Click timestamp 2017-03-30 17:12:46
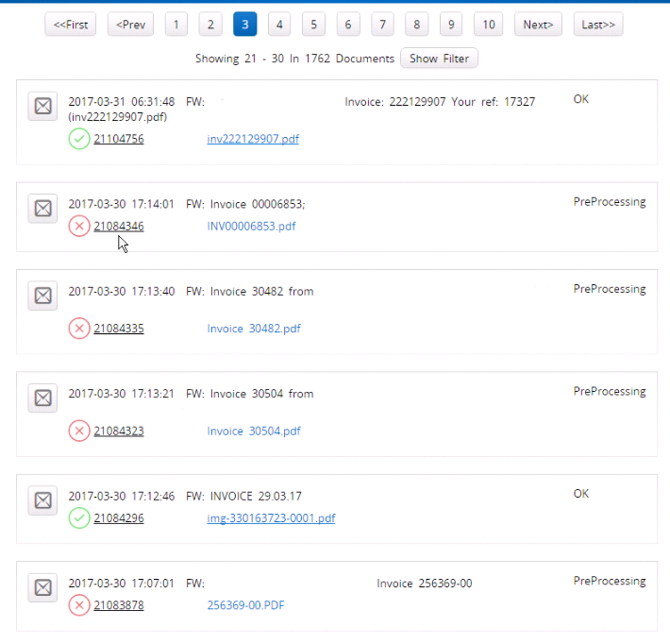The image size is (670, 644). click(122, 497)
